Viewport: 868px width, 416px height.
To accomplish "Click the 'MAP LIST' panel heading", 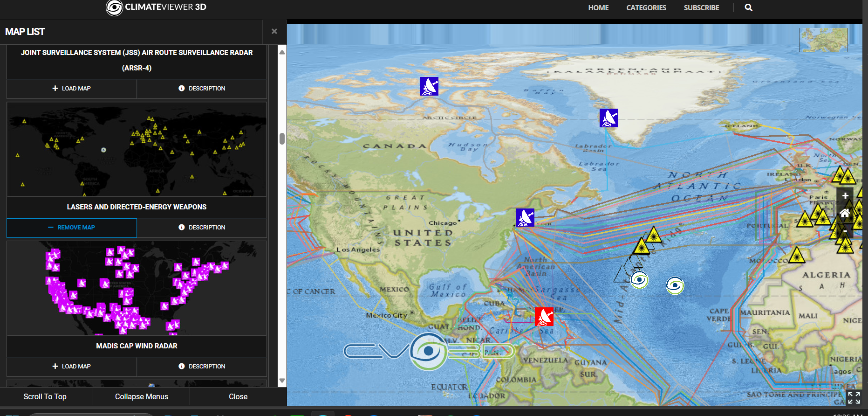I will [x=25, y=32].
